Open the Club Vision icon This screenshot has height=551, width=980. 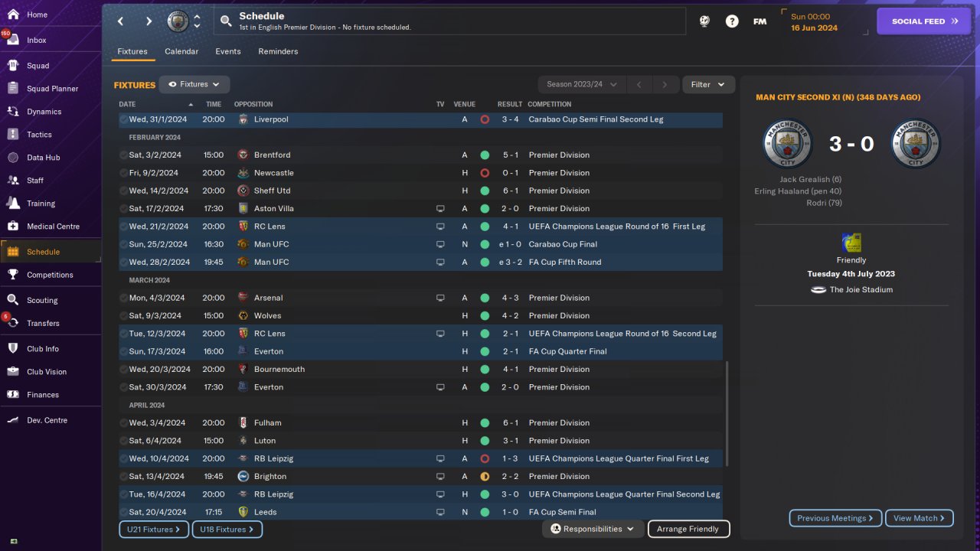pos(13,372)
